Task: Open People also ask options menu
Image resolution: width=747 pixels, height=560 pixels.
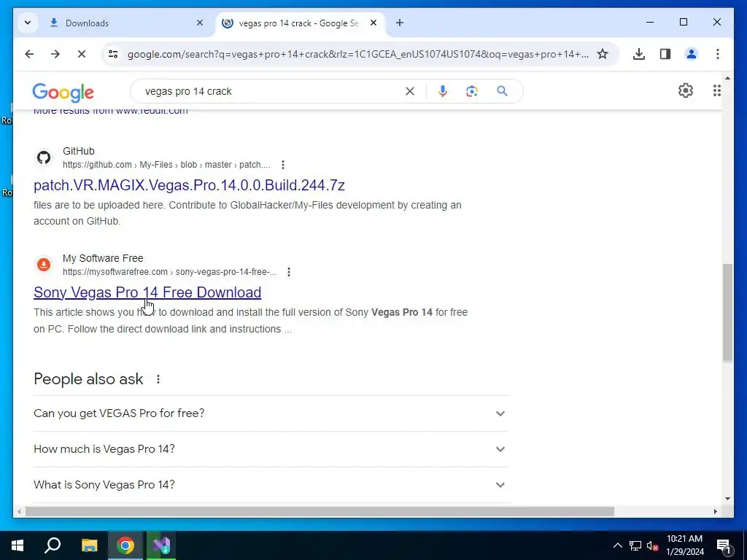Action: (158, 379)
